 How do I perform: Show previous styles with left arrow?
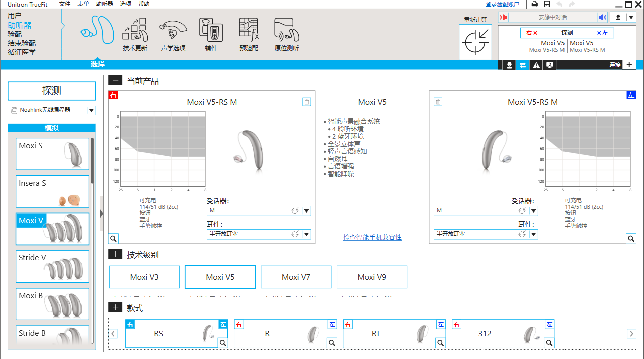coord(114,334)
